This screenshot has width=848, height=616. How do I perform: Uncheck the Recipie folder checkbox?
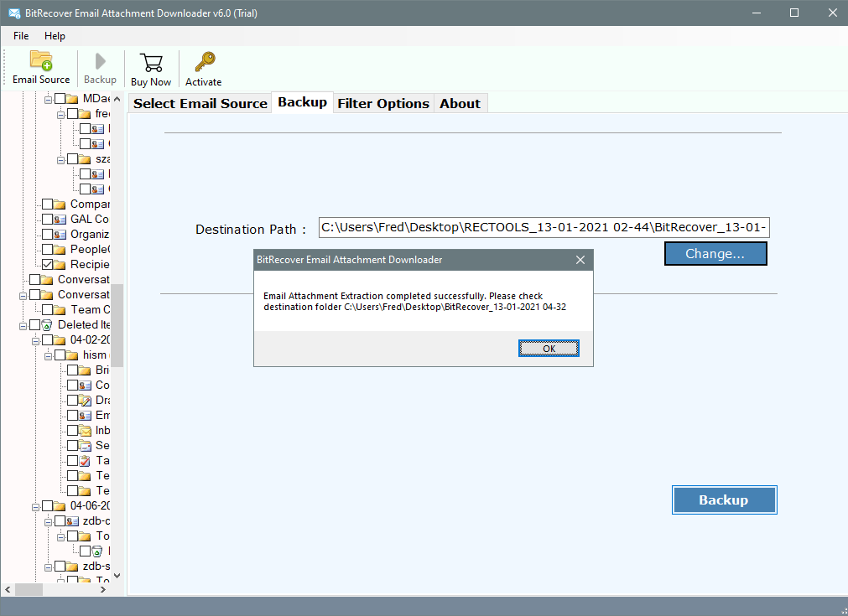pos(47,265)
